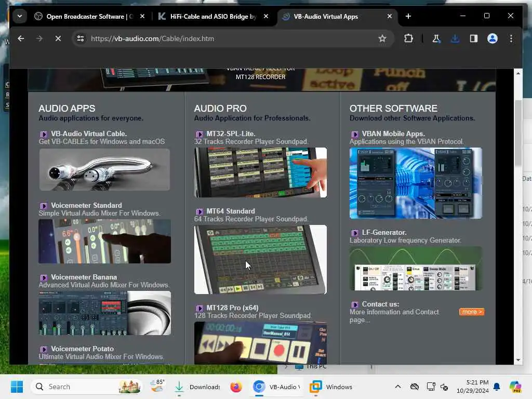Click LF-Generator waveform image

tap(416, 269)
